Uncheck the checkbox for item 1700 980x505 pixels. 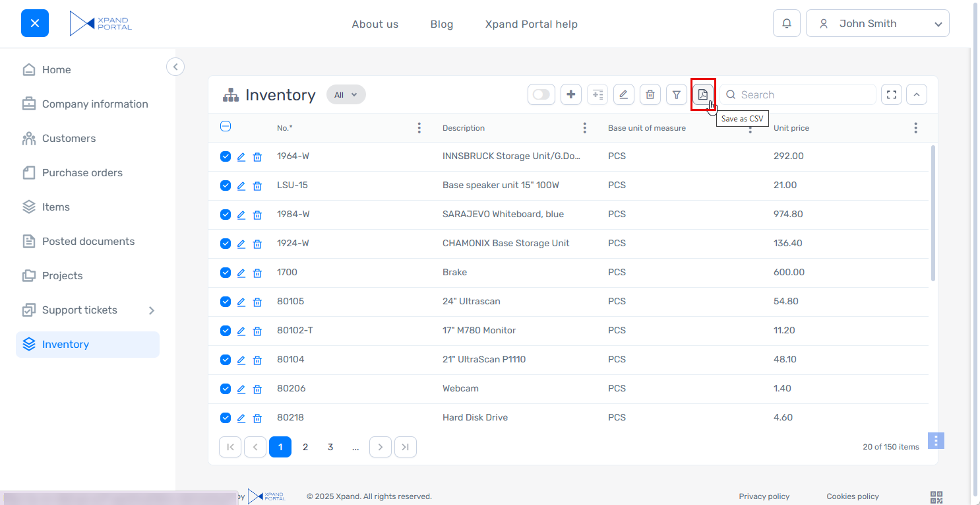pos(226,273)
